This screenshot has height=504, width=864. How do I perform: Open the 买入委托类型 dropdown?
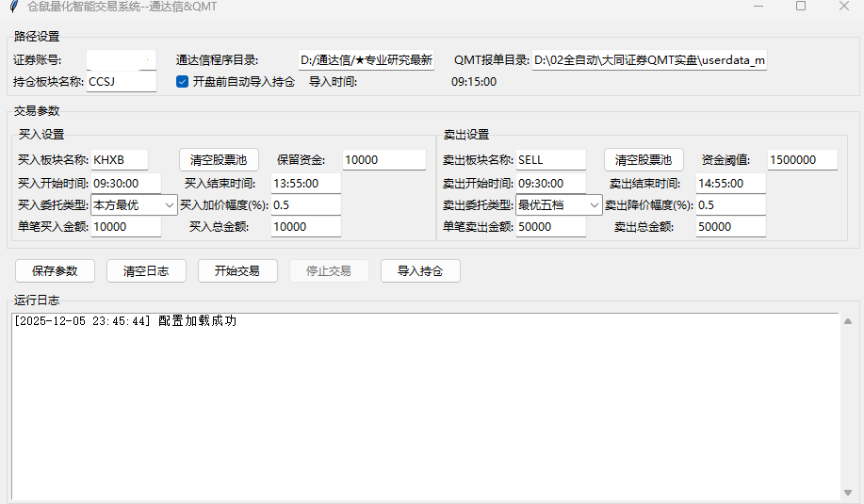pos(134,204)
